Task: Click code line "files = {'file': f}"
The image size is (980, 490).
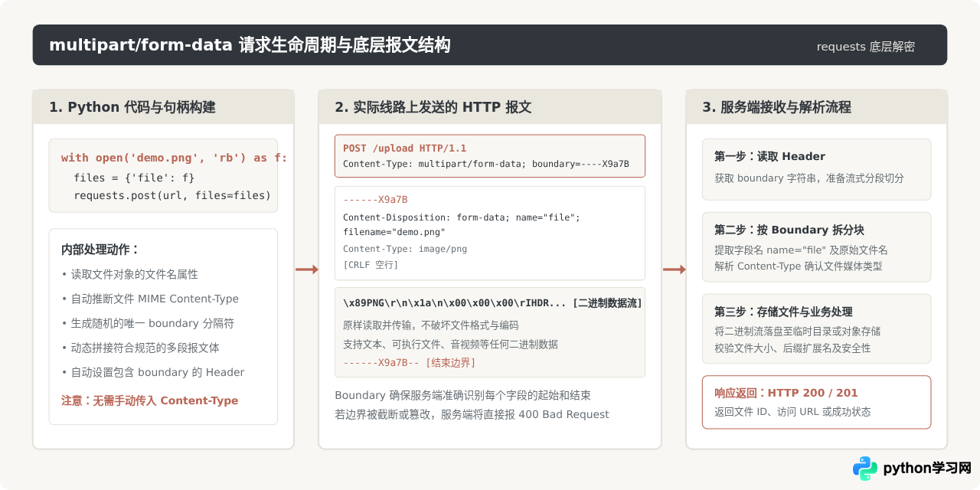Action: pos(134,178)
